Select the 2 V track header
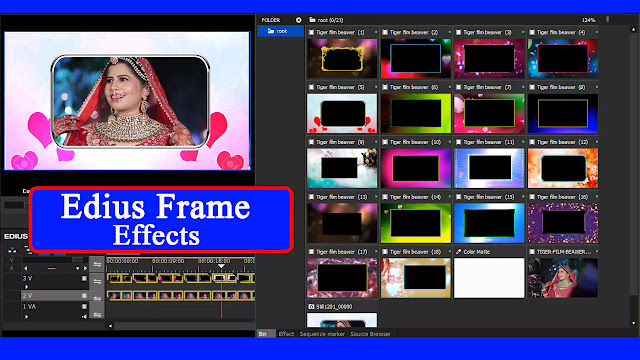This screenshot has width=640, height=360. click(x=54, y=296)
